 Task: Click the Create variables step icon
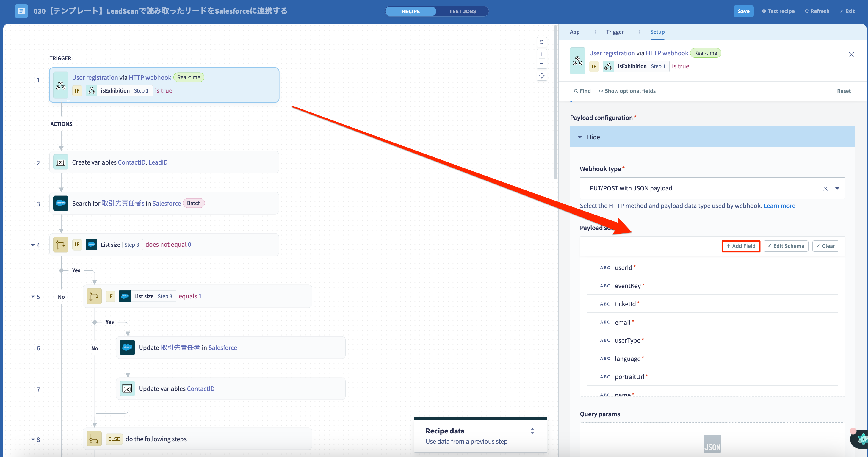61,162
